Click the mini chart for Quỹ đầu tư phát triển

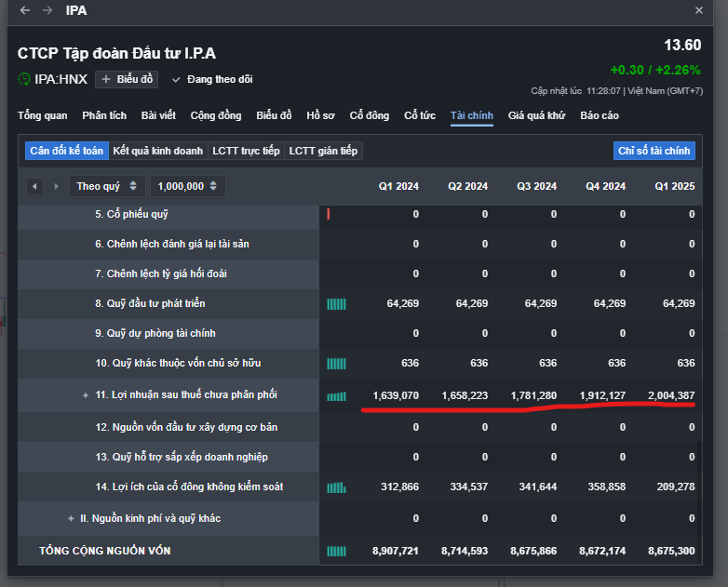(x=336, y=304)
